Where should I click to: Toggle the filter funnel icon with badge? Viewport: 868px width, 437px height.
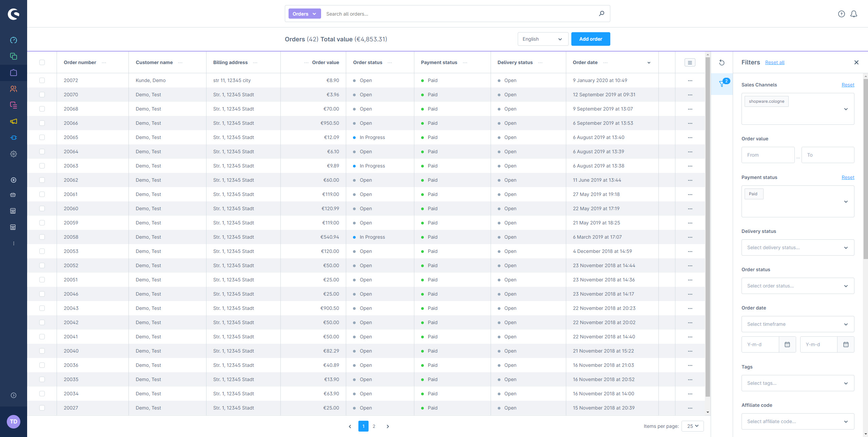coord(722,84)
